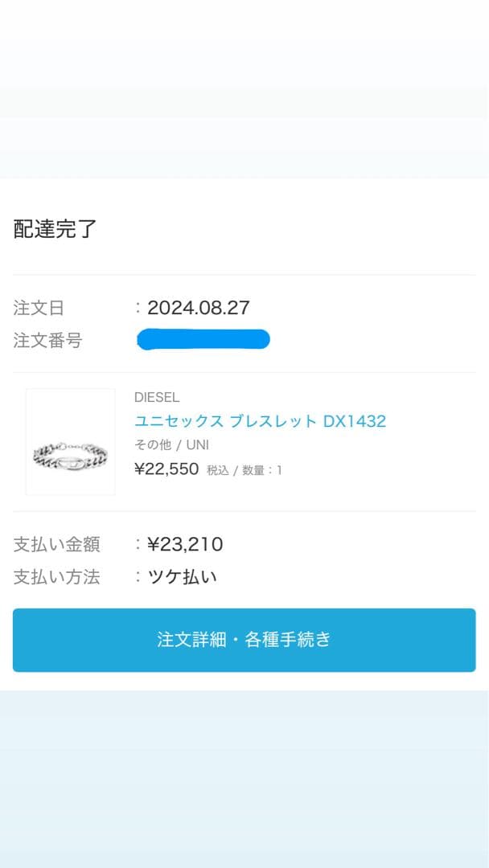Select the 注文日 label

(x=39, y=308)
